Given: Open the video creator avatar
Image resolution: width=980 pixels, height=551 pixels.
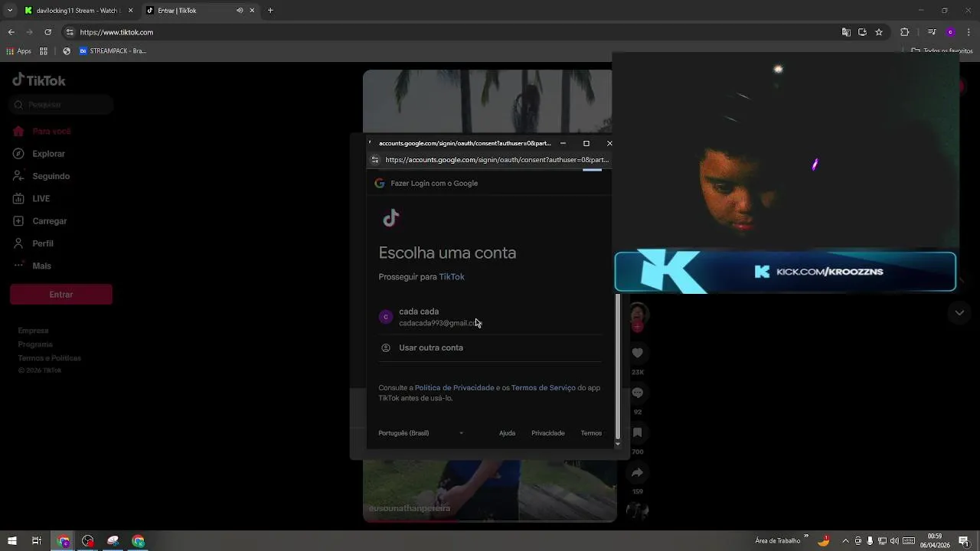Looking at the screenshot, I should click(638, 314).
